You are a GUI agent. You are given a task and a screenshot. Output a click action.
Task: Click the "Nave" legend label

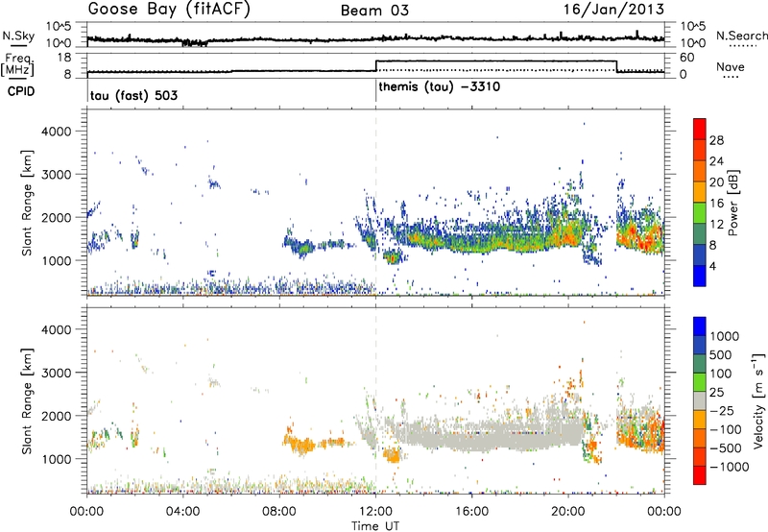click(x=731, y=66)
